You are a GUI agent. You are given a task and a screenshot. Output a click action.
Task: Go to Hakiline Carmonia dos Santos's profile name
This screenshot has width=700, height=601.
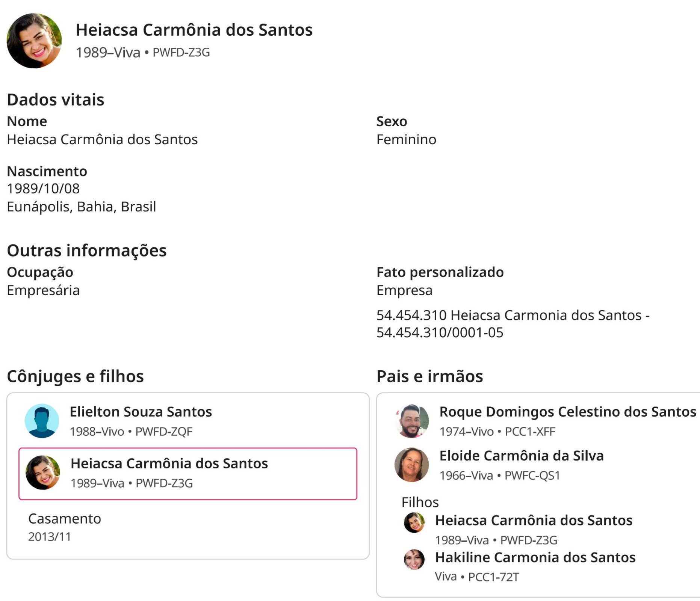535,557
